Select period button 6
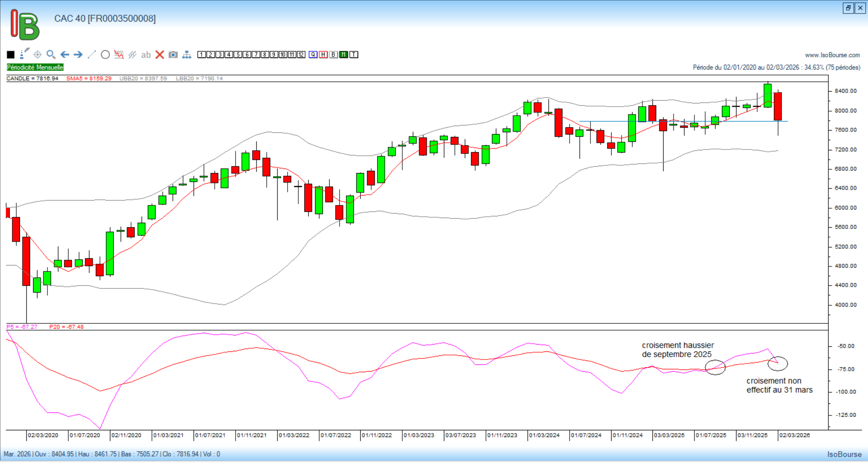Screen dimensions: 868x462 click(x=247, y=55)
